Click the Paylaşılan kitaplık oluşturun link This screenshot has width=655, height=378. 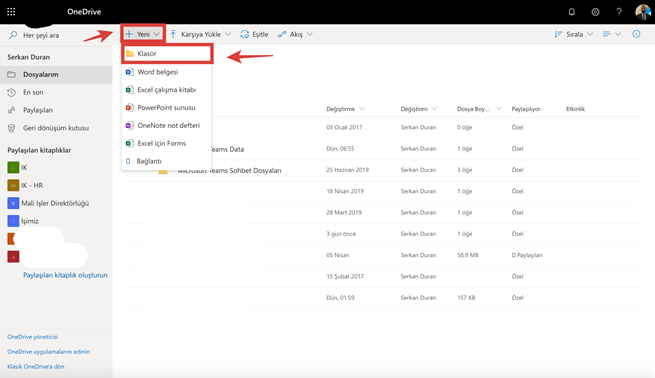click(x=65, y=275)
